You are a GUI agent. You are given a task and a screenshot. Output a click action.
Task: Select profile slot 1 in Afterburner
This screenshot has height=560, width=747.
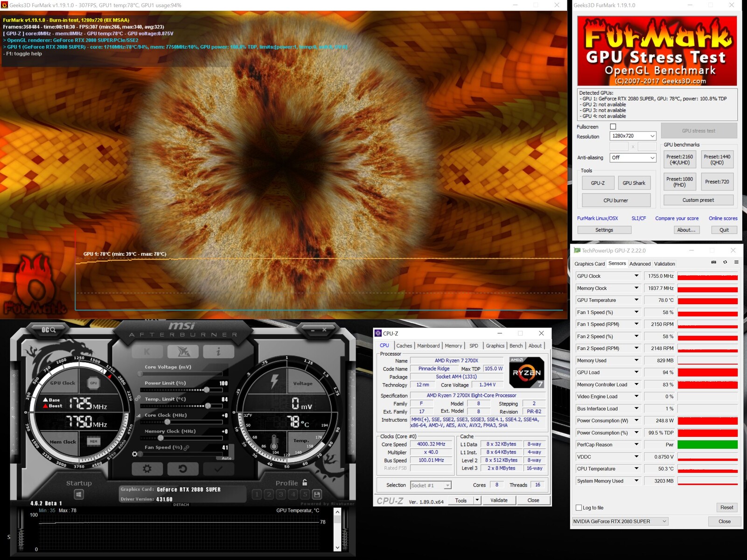pyautogui.click(x=257, y=494)
